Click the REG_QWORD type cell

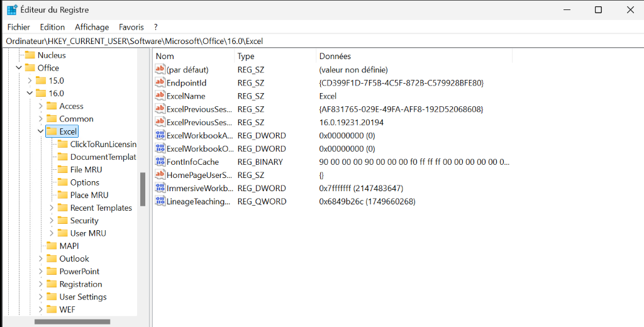pos(262,201)
